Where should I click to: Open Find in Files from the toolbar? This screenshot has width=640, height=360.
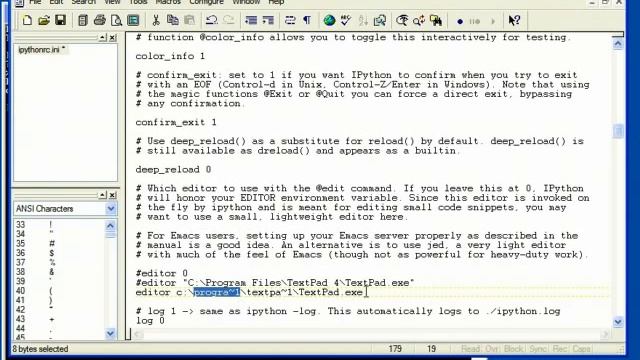436,20
